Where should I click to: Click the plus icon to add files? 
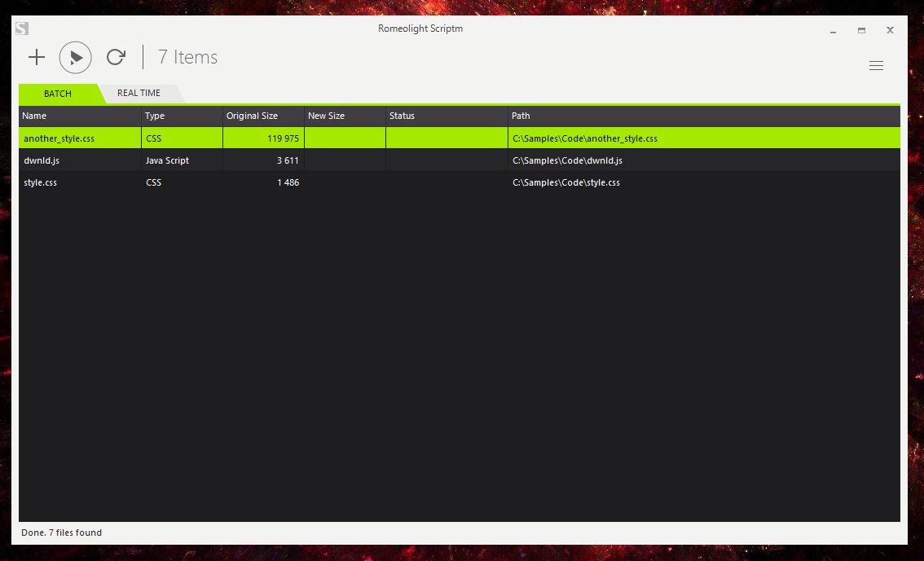coord(37,57)
